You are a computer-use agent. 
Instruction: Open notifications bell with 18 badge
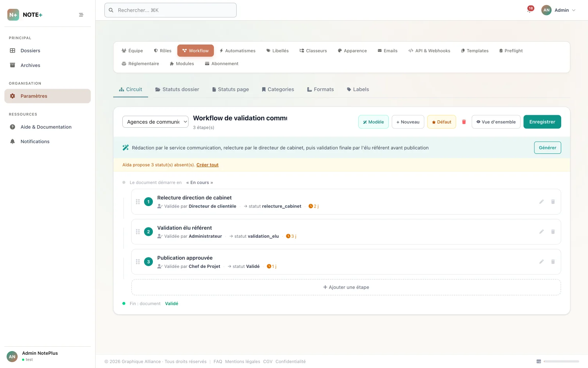pos(530,10)
